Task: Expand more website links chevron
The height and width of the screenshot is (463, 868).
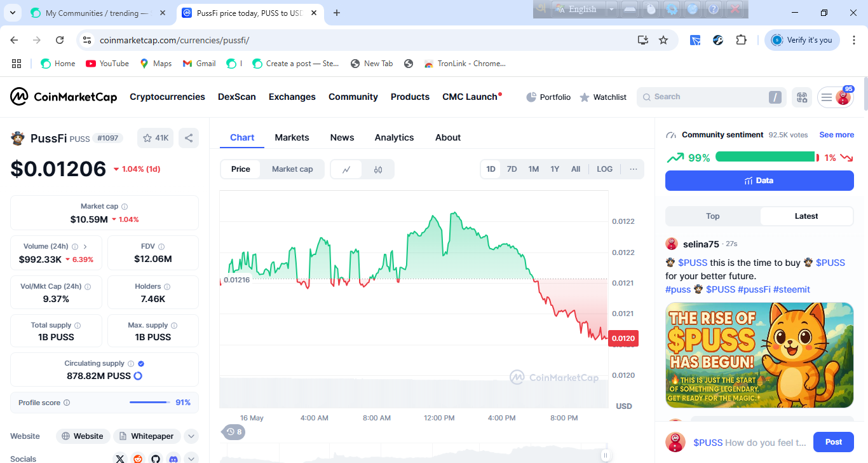Action: point(191,436)
